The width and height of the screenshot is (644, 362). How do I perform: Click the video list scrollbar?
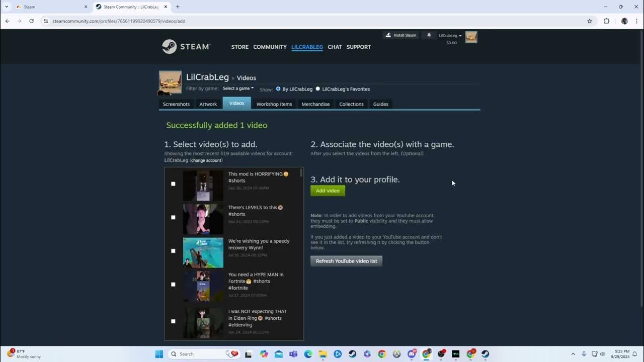[301, 172]
